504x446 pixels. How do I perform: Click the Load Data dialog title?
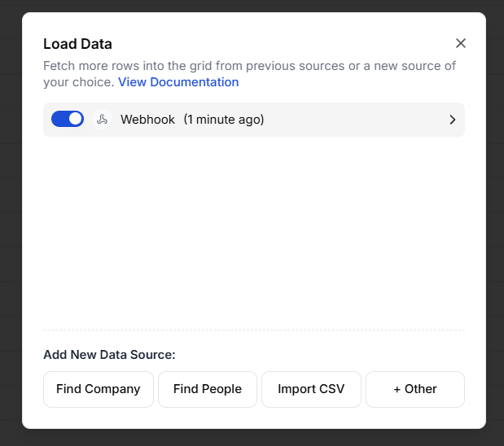point(77,44)
